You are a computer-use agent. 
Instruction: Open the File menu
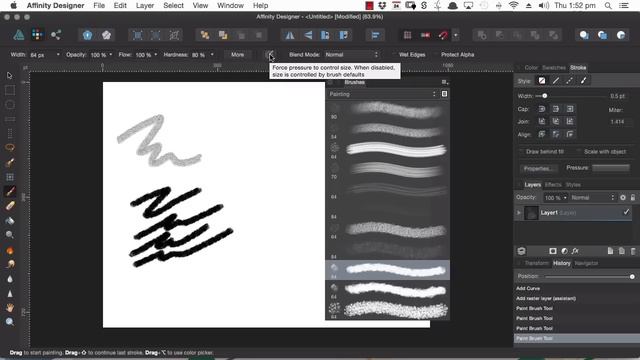(x=99, y=5)
